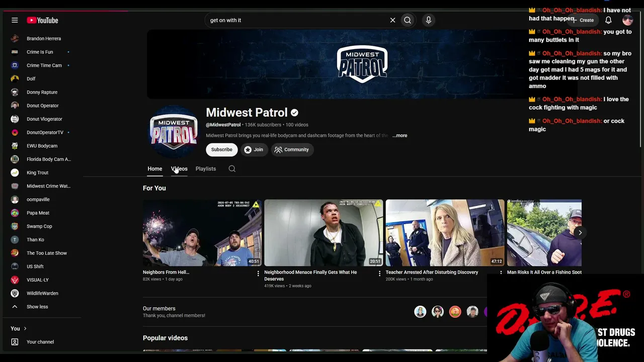
Task: Subscribe to Midwest Patrol
Action: (x=221, y=149)
